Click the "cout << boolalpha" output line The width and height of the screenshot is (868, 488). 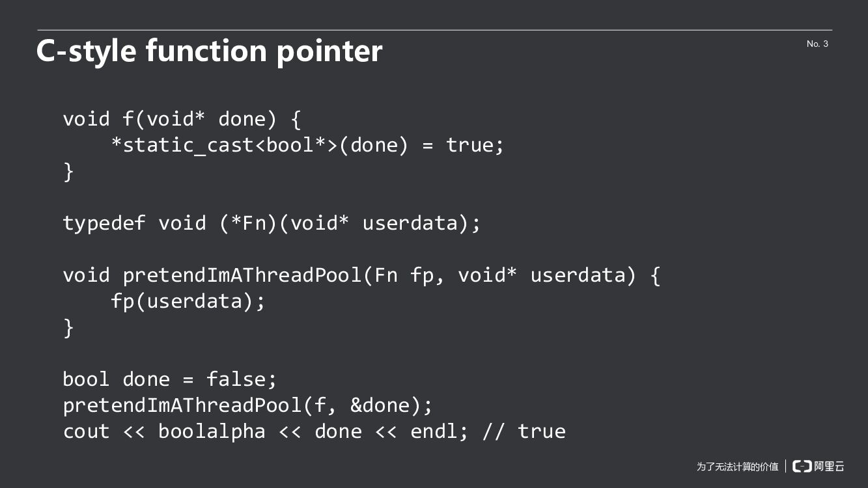click(x=314, y=431)
